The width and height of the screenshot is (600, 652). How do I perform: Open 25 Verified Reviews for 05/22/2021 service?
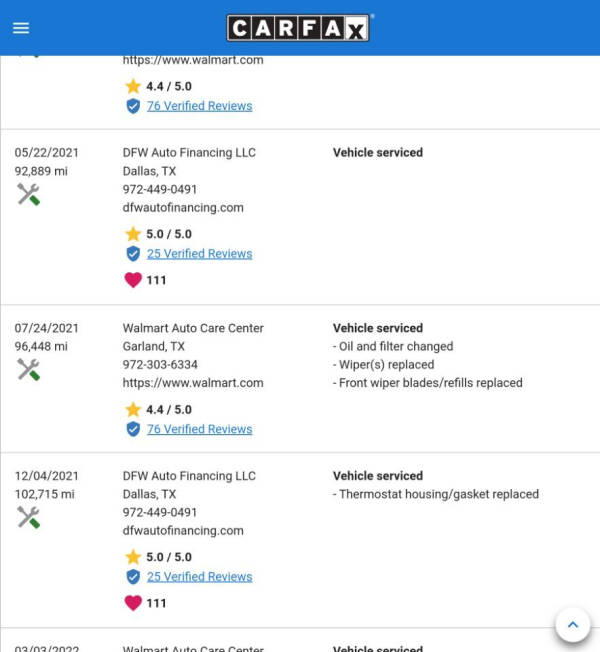[199, 254]
